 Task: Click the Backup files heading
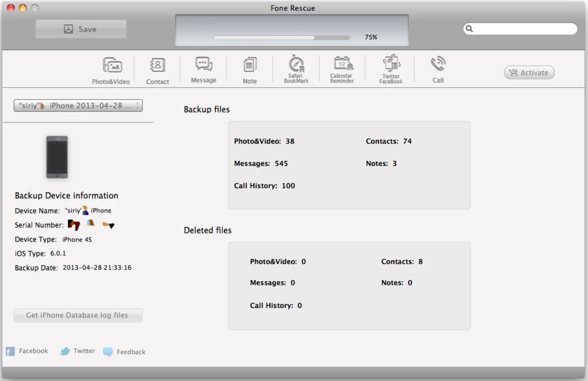tap(206, 110)
